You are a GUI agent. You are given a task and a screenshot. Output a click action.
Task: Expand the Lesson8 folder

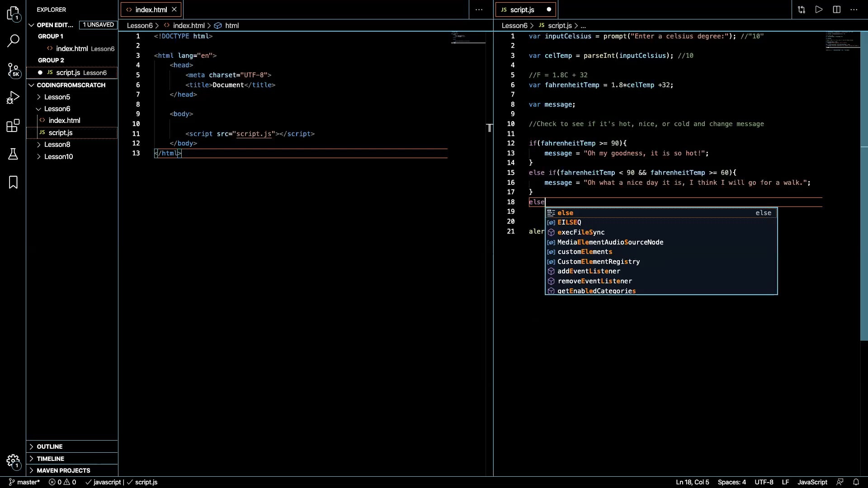[x=57, y=145]
